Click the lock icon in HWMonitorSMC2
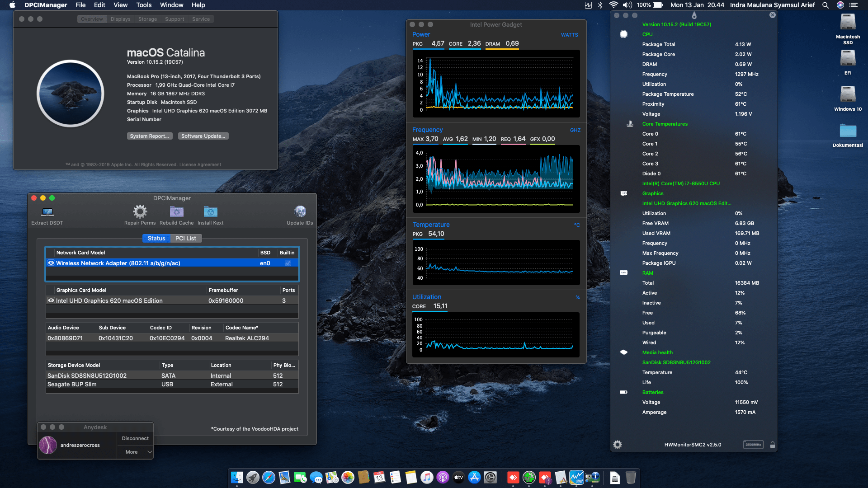 coord(772,445)
